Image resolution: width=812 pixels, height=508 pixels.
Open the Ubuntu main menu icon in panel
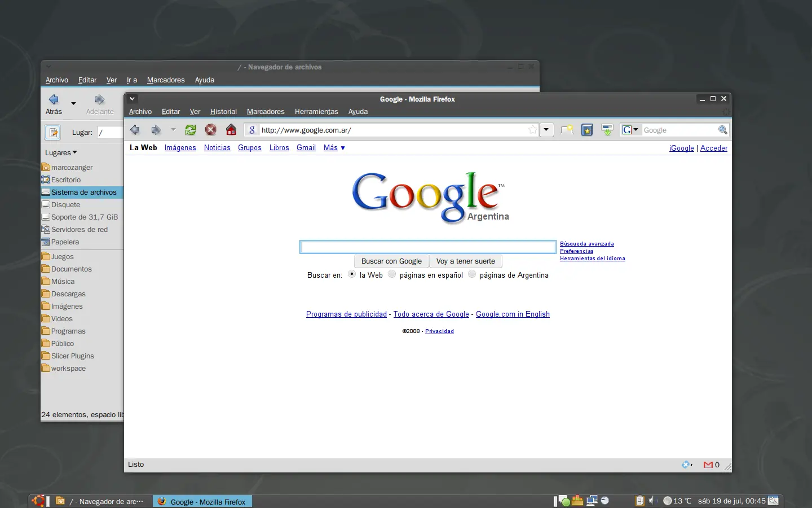pos(38,501)
